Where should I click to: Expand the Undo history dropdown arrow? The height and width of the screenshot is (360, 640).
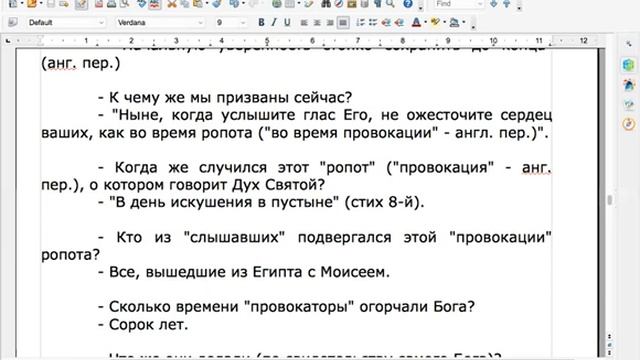pos(244,4)
